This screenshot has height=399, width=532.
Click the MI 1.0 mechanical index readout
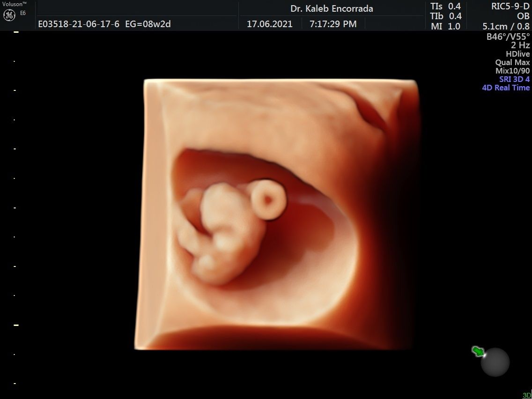[445, 26]
